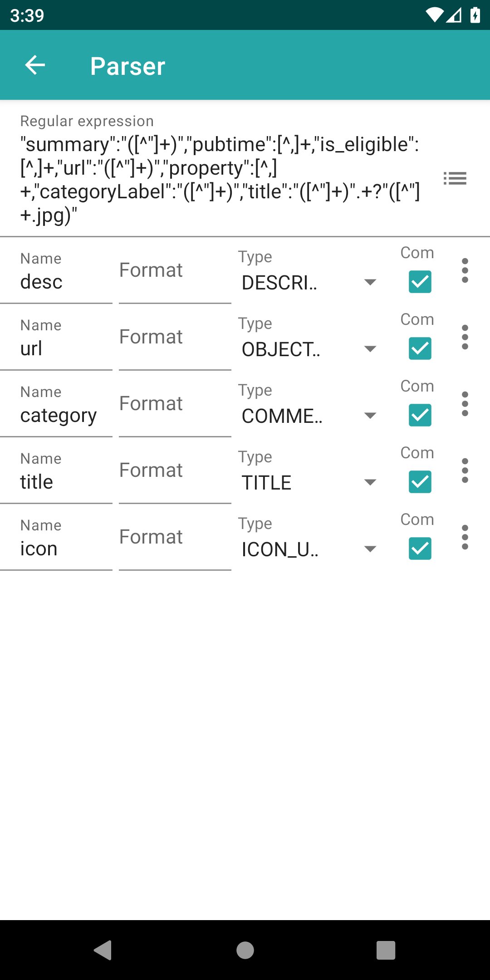
Task: Open the OBJECT.. type dropdown
Action: click(x=309, y=349)
